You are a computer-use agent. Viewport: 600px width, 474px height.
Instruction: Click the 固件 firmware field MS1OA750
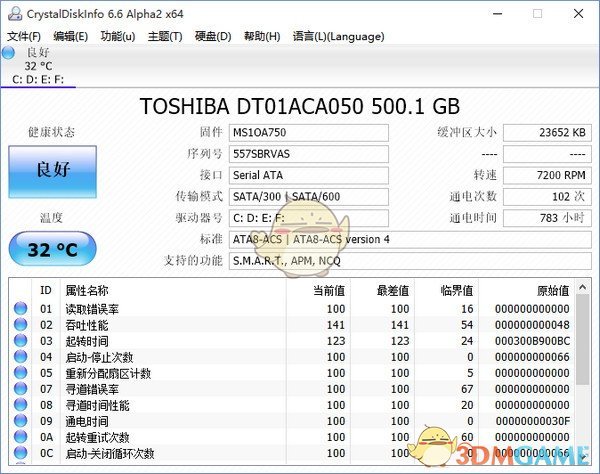coord(308,133)
